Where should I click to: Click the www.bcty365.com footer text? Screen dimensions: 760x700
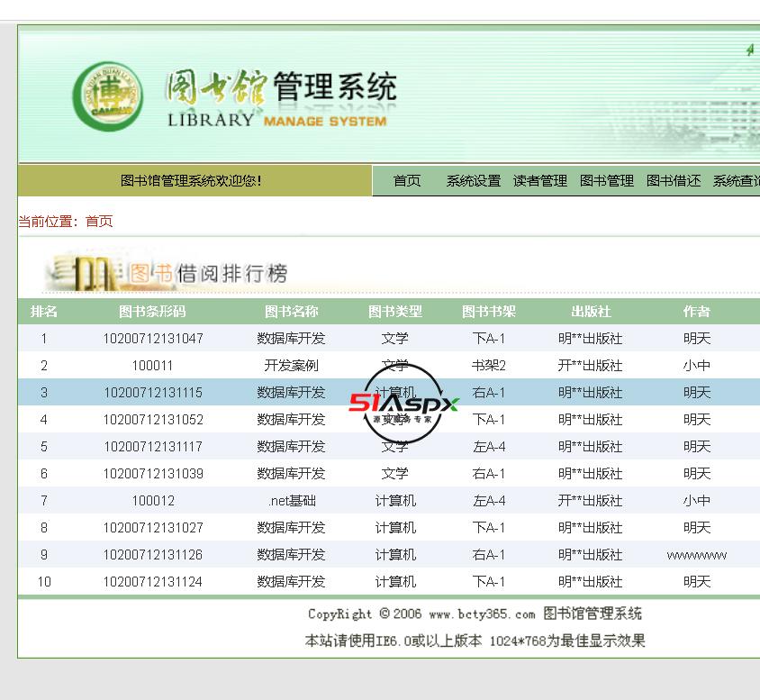482,614
